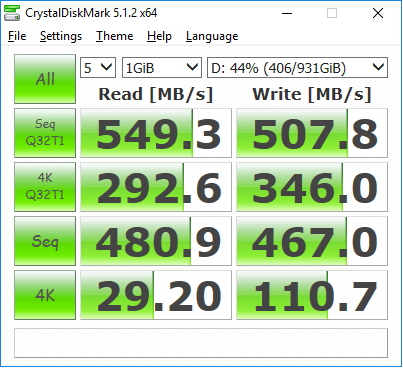The height and width of the screenshot is (368, 403).
Task: Click the Seq read result 480.9
Action: 156,241
